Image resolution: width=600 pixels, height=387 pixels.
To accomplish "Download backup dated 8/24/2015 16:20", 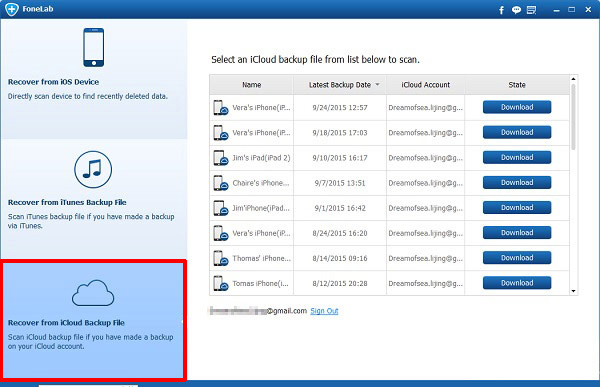I will coord(517,233).
